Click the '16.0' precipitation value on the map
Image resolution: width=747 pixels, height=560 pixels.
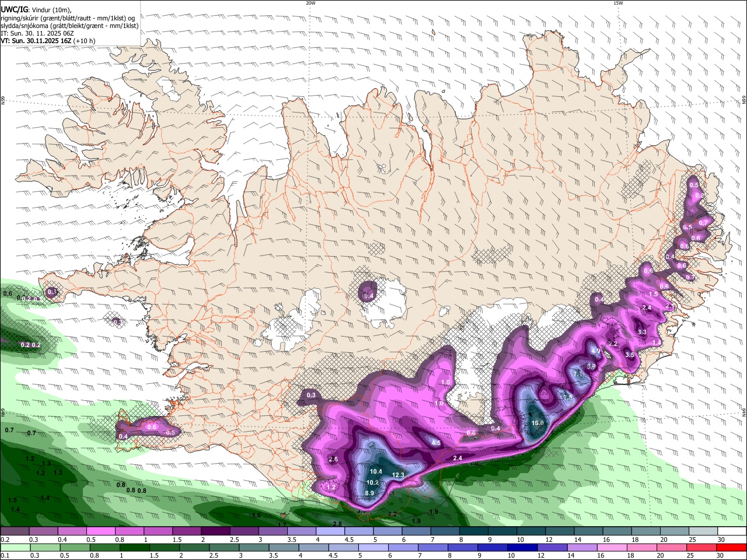pos(537,423)
